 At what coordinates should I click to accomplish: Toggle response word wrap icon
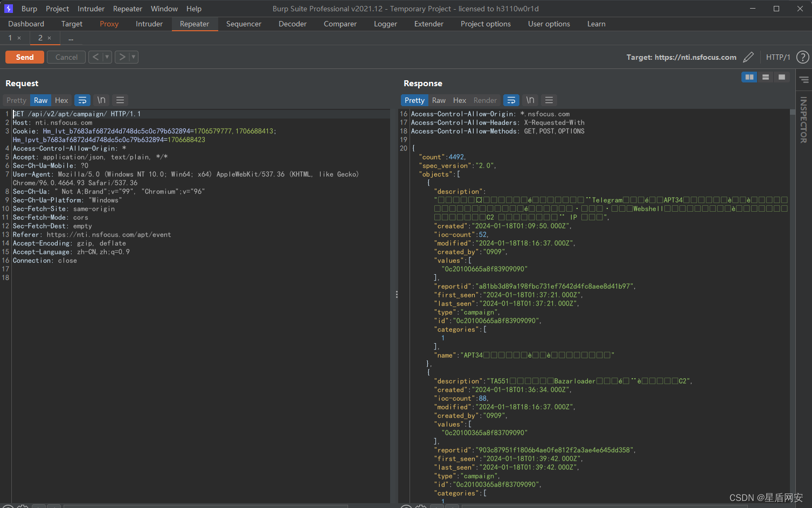coord(511,100)
